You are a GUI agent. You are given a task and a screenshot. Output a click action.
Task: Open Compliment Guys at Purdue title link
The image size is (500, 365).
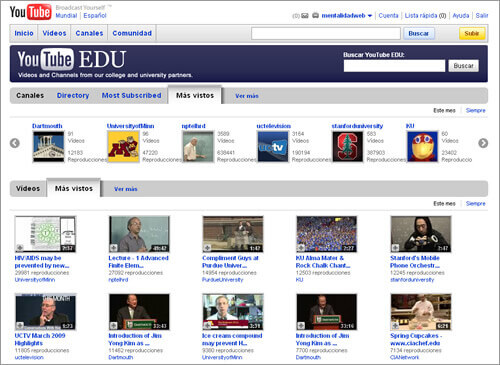(230, 262)
